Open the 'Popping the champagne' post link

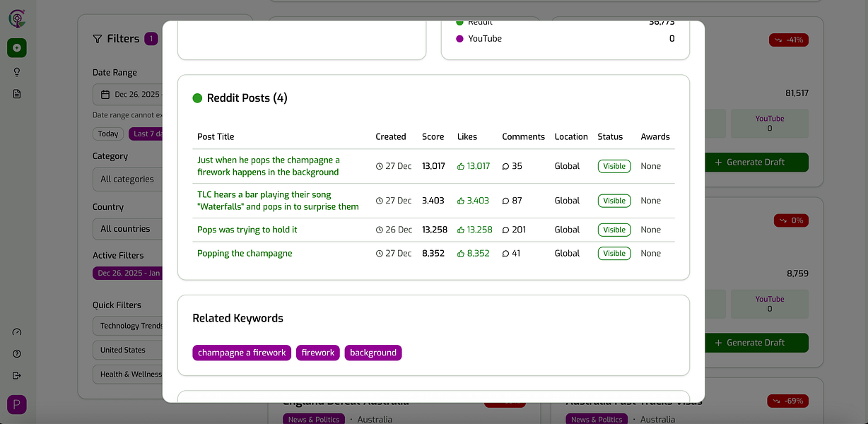click(245, 253)
